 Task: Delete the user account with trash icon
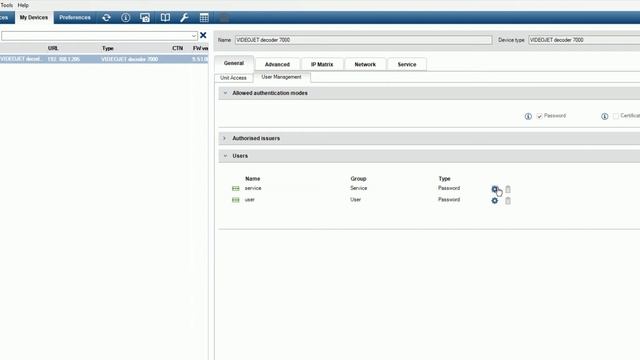tap(508, 200)
